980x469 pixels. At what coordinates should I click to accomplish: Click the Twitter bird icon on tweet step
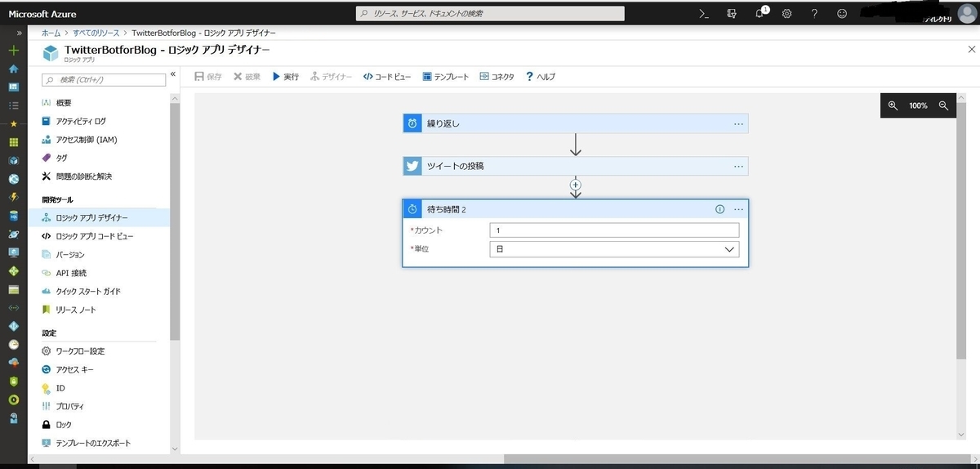(412, 166)
